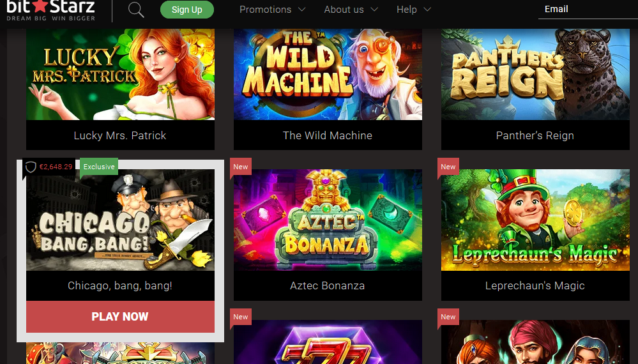Select the Leprechaun's Magic title link
The image size is (638, 364).
pyautogui.click(x=535, y=285)
